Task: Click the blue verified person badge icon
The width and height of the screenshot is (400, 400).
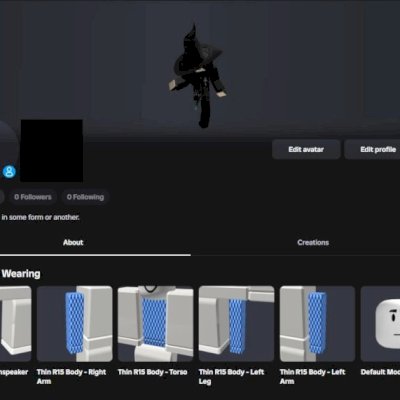Action: pyautogui.click(x=9, y=172)
